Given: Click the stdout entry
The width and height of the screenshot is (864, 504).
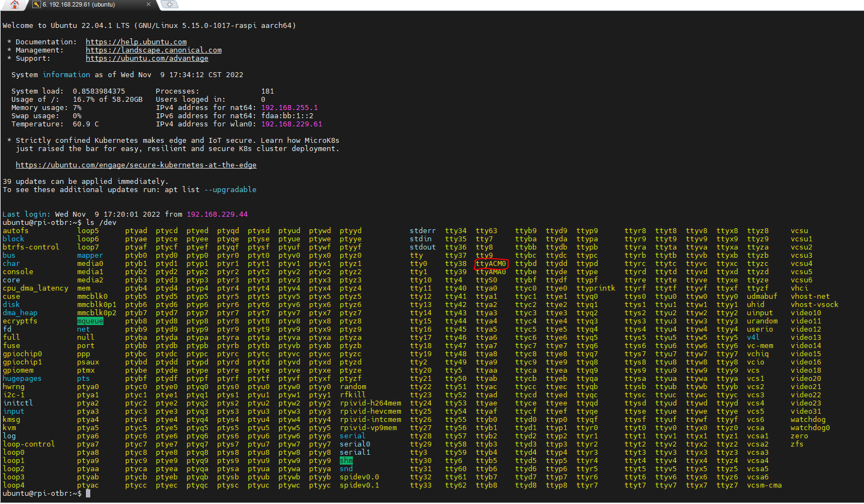Looking at the screenshot, I should [423, 247].
